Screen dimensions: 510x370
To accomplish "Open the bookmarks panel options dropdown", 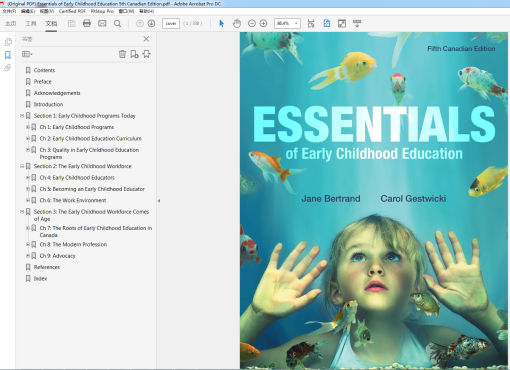I will point(27,54).
